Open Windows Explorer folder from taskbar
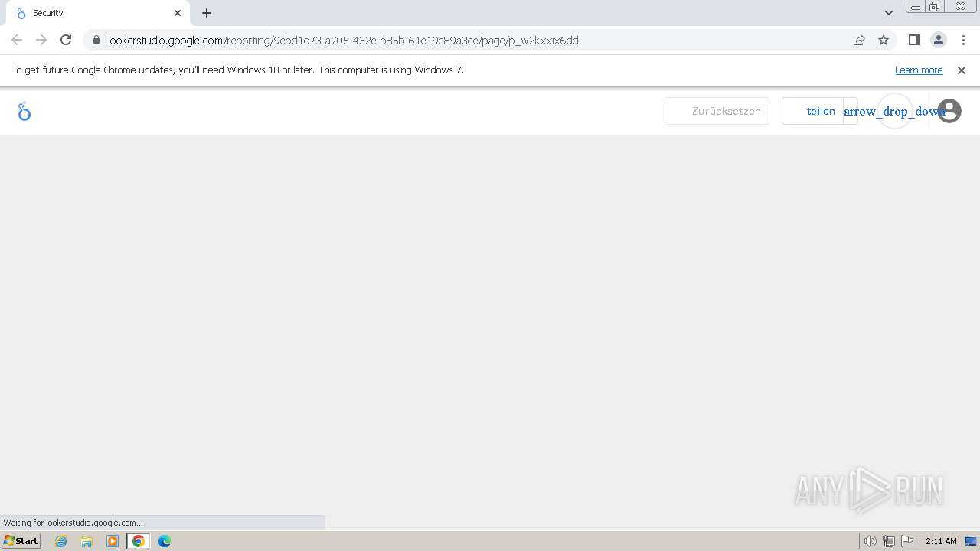Screen dimensions: 980x551 [x=87, y=541]
